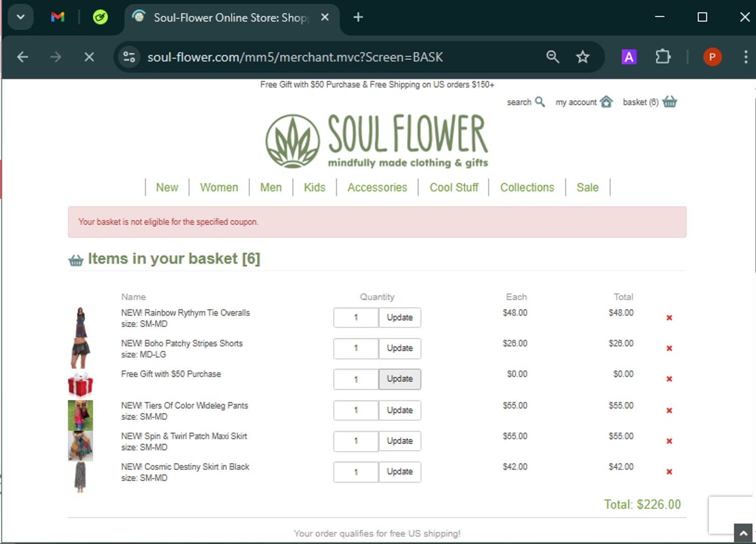This screenshot has height=544, width=756.
Task: Open Rainbow Rythym Tie Overalls product link
Action: 185,313
